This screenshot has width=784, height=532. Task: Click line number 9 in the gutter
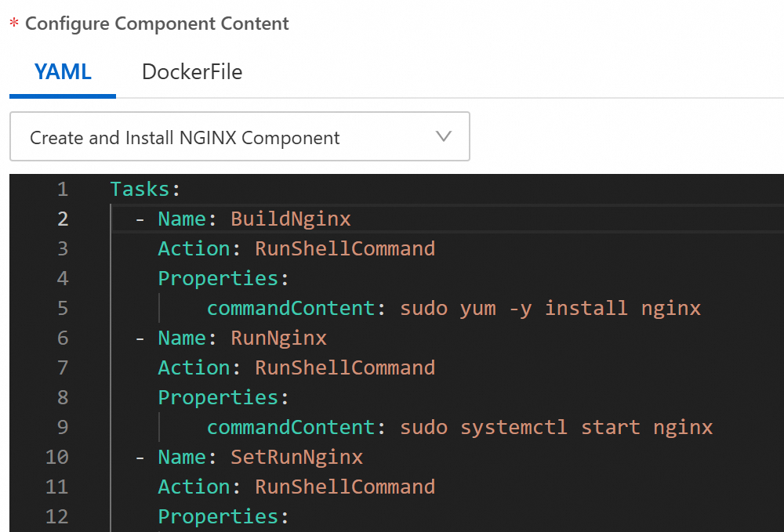62,427
